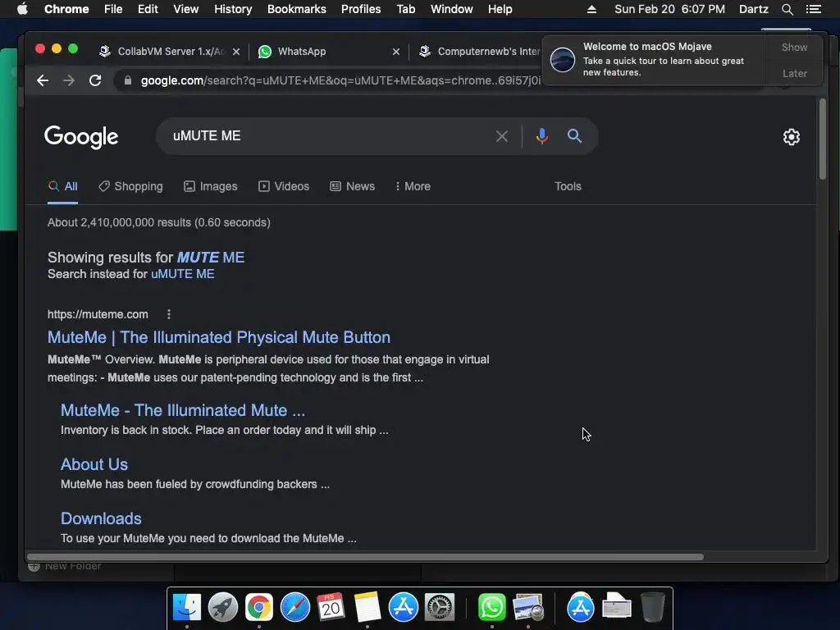Screen dimensions: 840x630
Task: Open WhatsApp from the Dock
Action: pyautogui.click(x=492, y=608)
